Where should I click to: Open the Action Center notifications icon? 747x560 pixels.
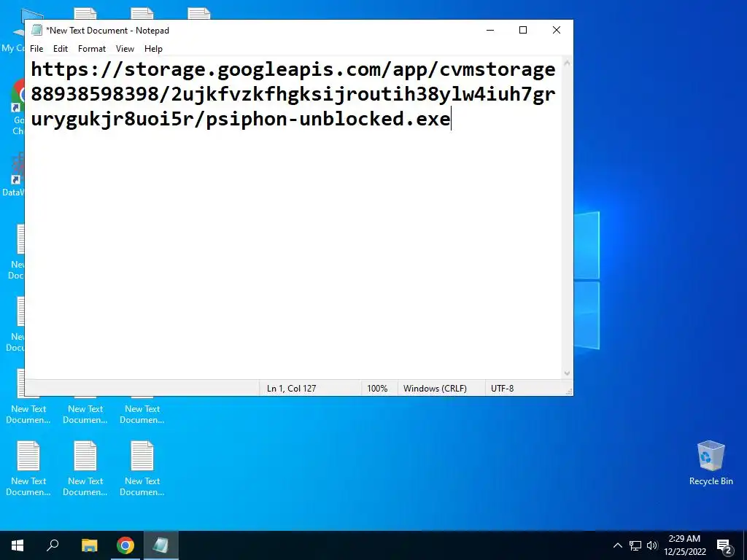point(724,545)
